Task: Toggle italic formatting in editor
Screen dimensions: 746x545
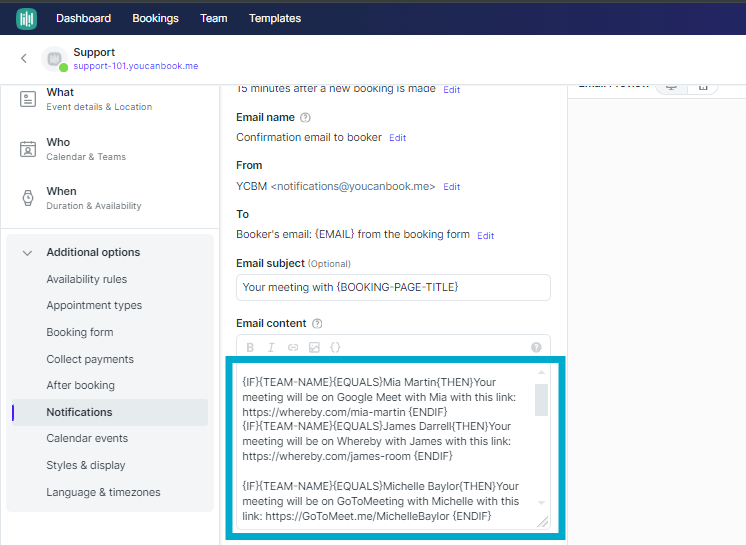Action: pos(271,348)
